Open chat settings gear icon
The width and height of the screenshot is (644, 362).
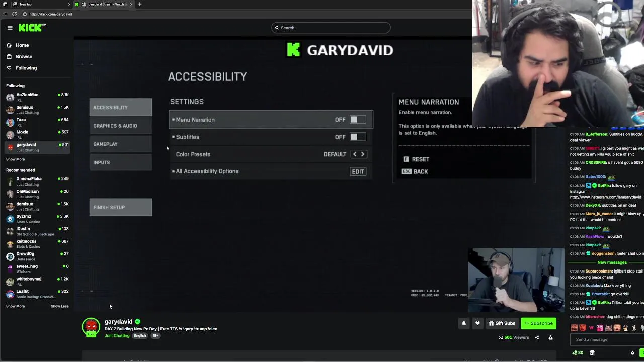click(x=632, y=353)
